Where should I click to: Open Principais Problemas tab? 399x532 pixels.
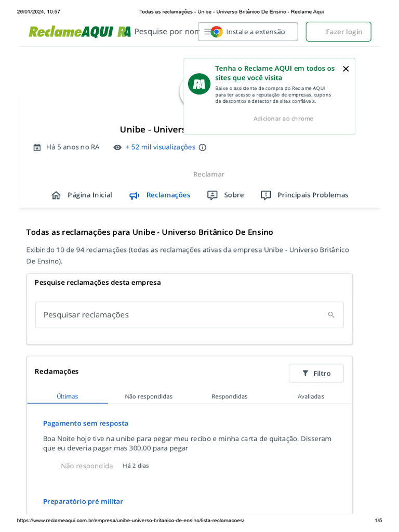click(304, 195)
